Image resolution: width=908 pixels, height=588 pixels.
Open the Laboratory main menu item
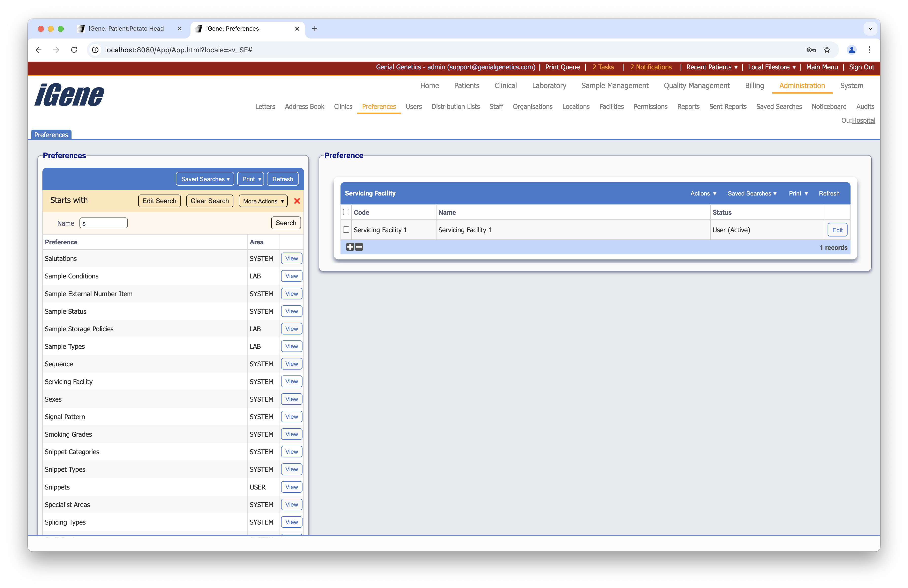click(549, 85)
